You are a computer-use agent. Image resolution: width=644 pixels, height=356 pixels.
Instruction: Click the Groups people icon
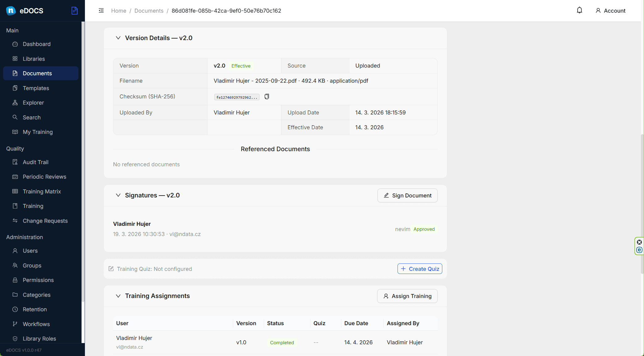(15, 265)
